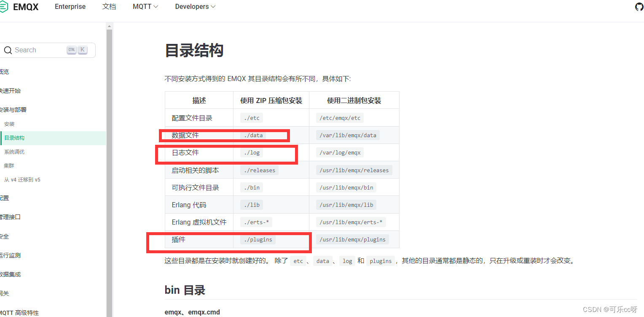Open the 配置 section

(x=3, y=198)
